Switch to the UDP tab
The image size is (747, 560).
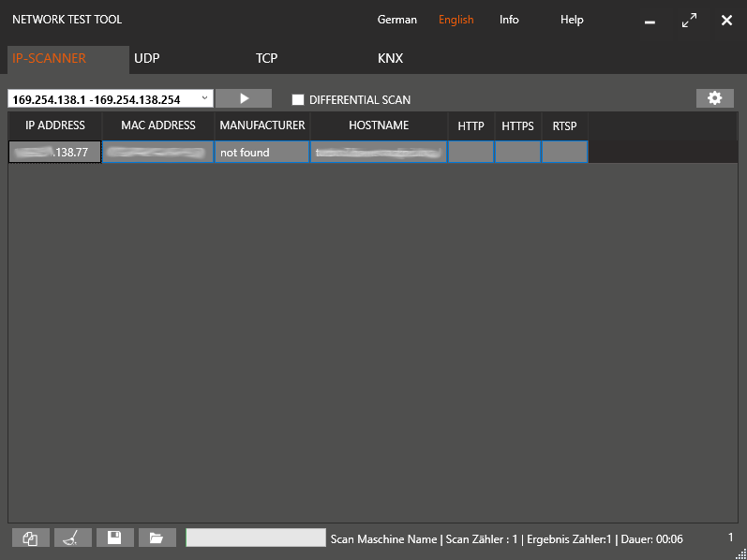pos(147,58)
